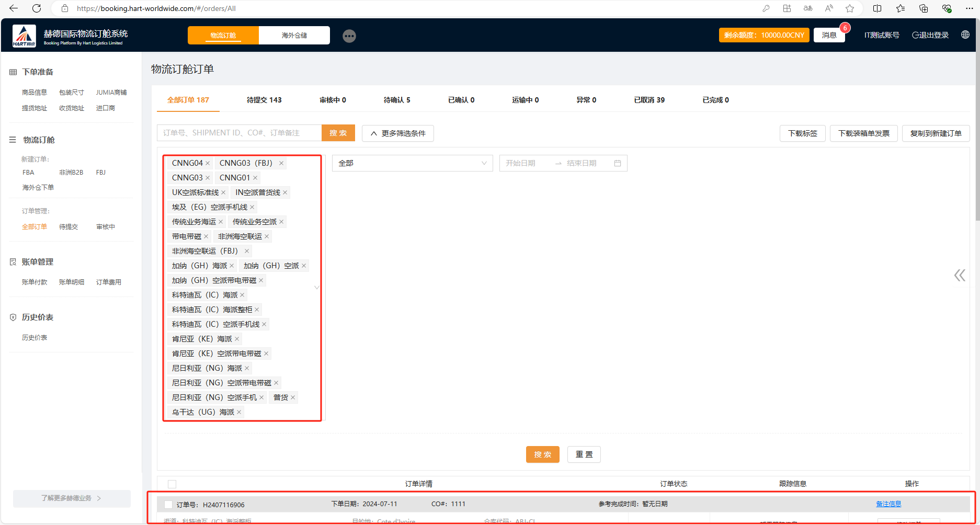Click the HART logo

[x=24, y=36]
